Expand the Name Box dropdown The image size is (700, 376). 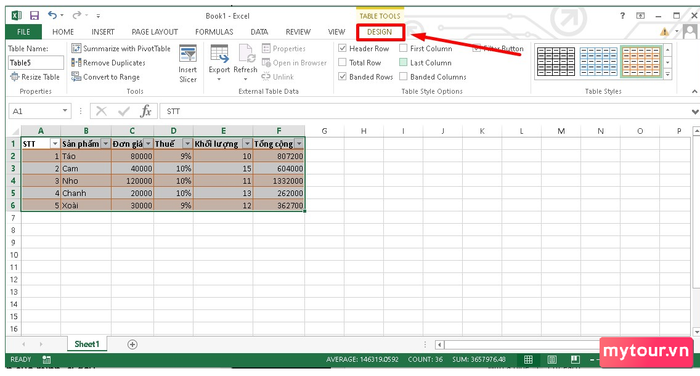click(65, 111)
